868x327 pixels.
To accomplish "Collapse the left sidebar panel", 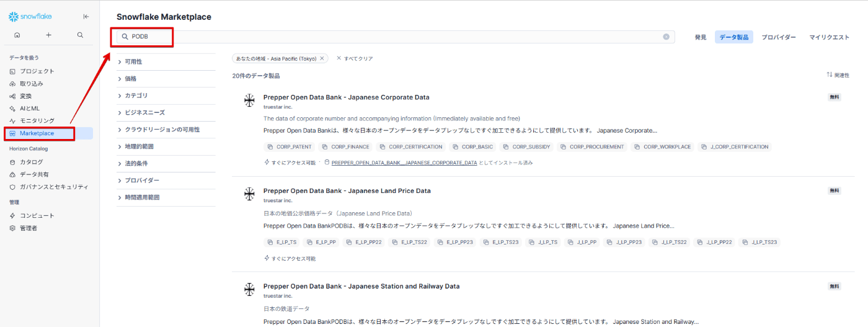I will (x=86, y=17).
